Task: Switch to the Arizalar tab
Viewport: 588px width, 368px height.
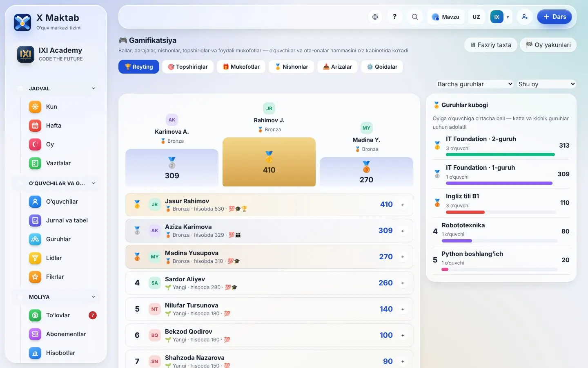Action: click(x=337, y=67)
